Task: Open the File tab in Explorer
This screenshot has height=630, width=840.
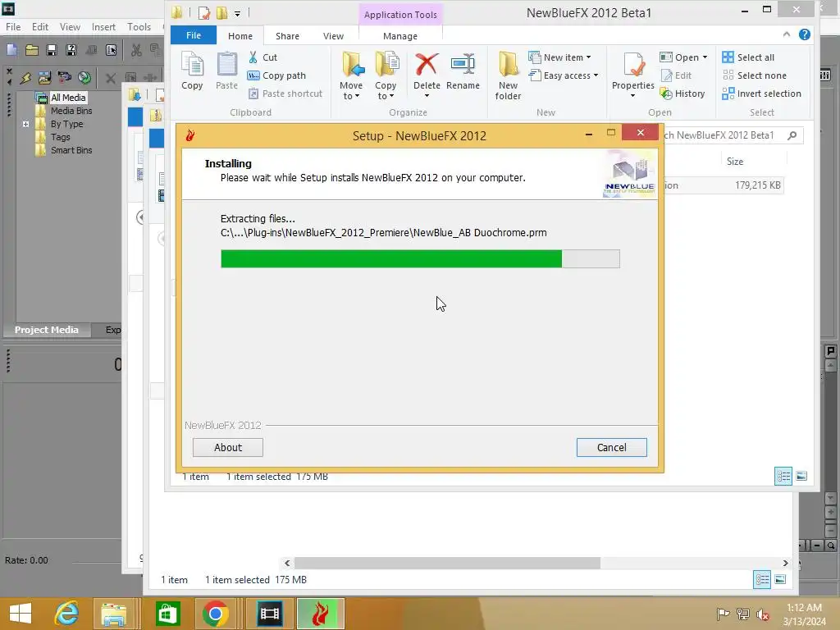Action: click(x=194, y=35)
